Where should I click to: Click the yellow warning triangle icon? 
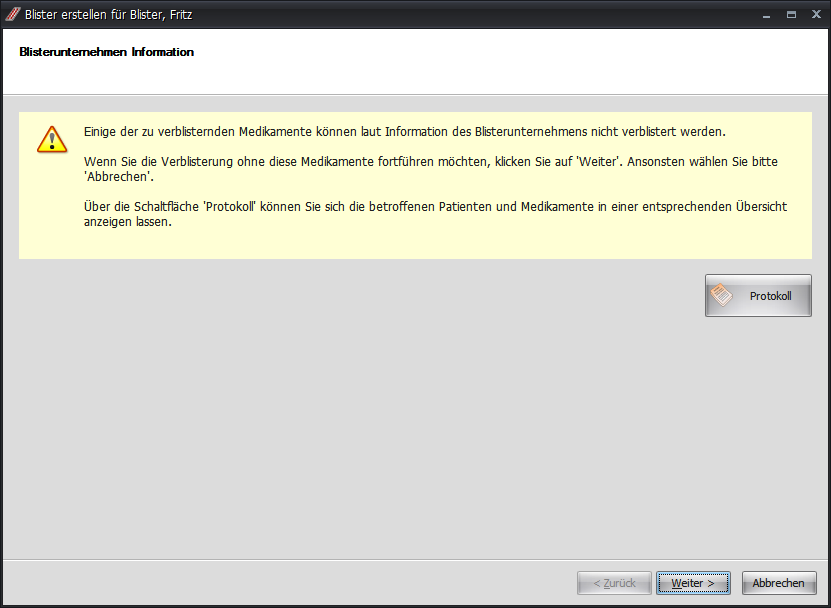coord(52,139)
